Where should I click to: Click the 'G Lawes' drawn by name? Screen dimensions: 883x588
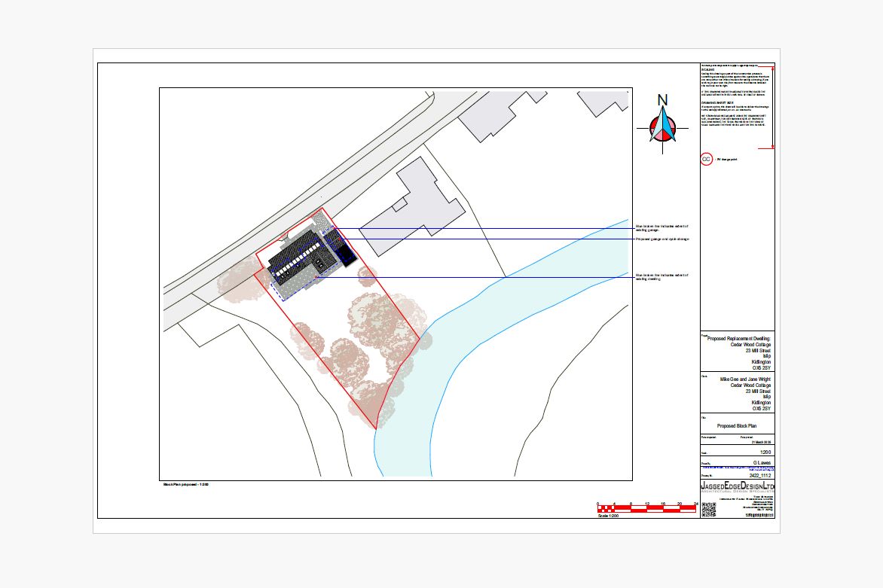click(760, 462)
